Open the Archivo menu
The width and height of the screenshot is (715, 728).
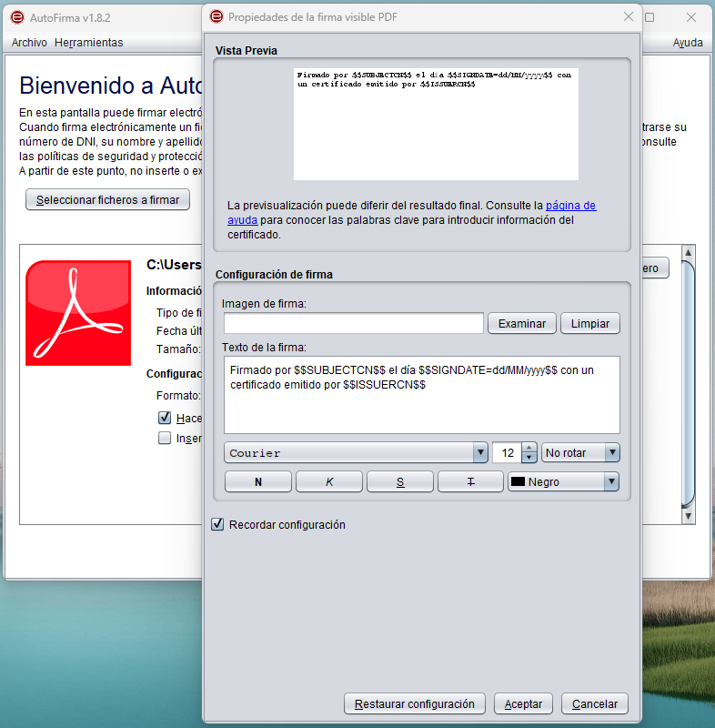[x=29, y=43]
